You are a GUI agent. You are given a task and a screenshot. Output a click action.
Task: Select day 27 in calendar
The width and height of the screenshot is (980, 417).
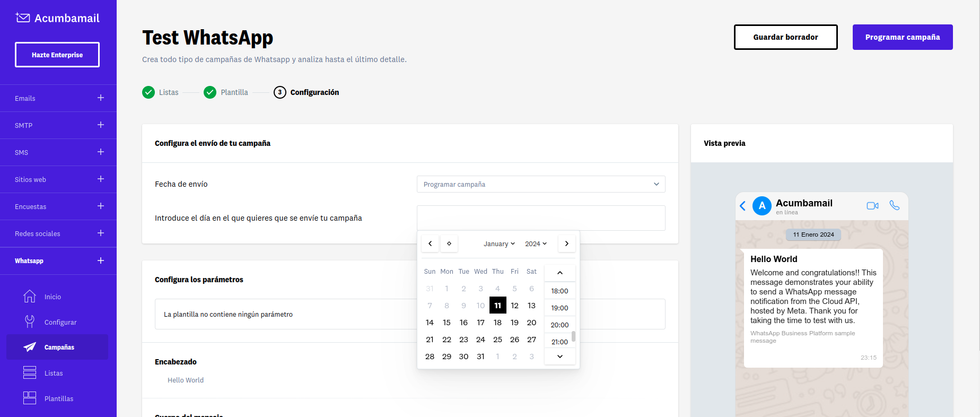(x=532, y=339)
